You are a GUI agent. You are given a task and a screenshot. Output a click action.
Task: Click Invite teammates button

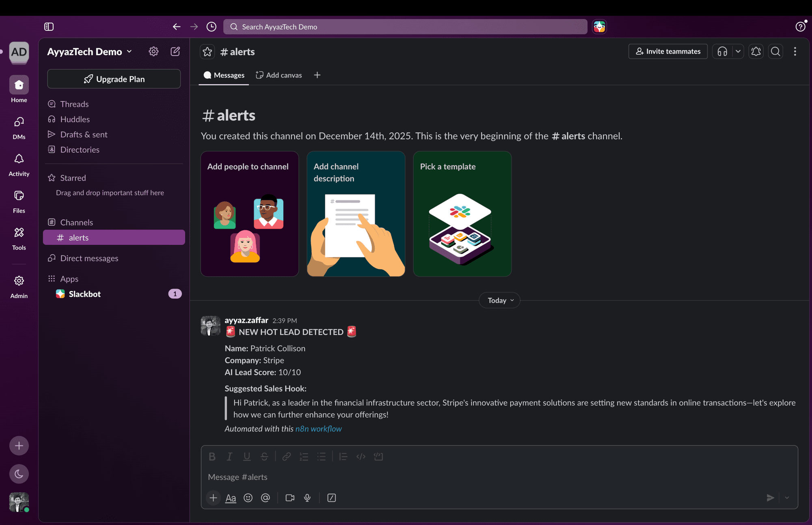pyautogui.click(x=668, y=52)
